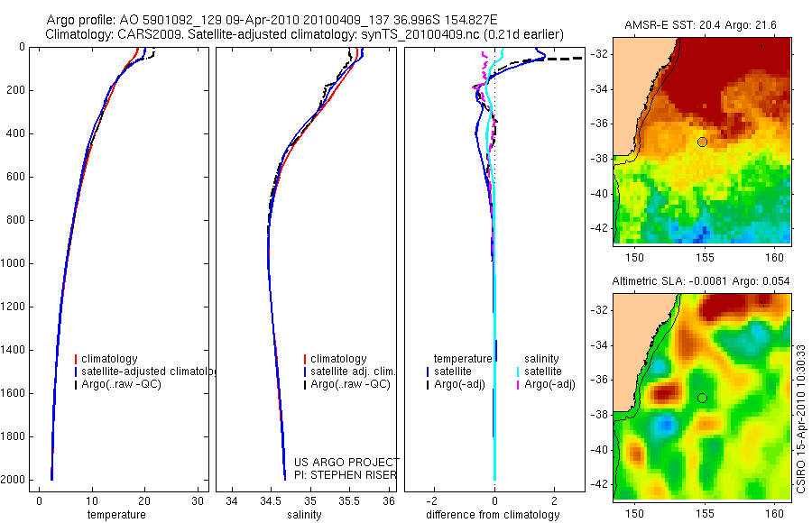Click the 'satellite adj. clim.' legend entry

353,372
